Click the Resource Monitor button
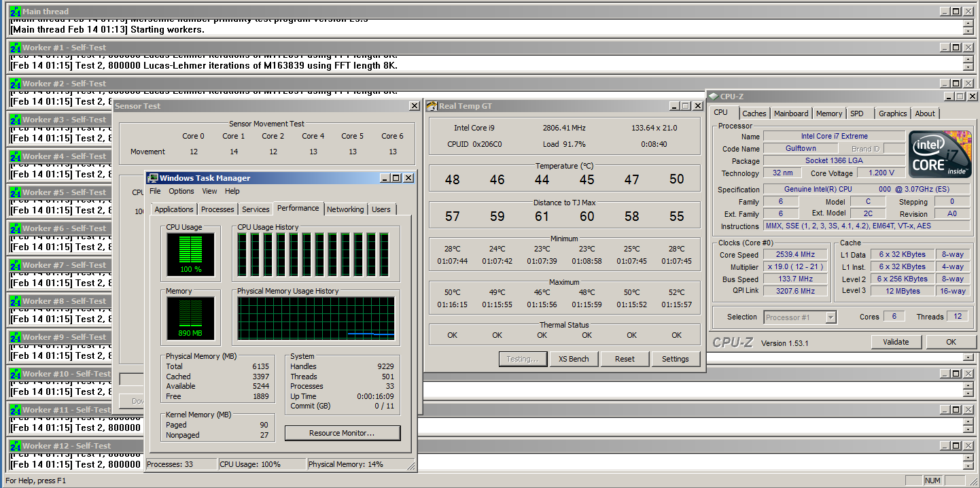980x488 pixels. [342, 433]
